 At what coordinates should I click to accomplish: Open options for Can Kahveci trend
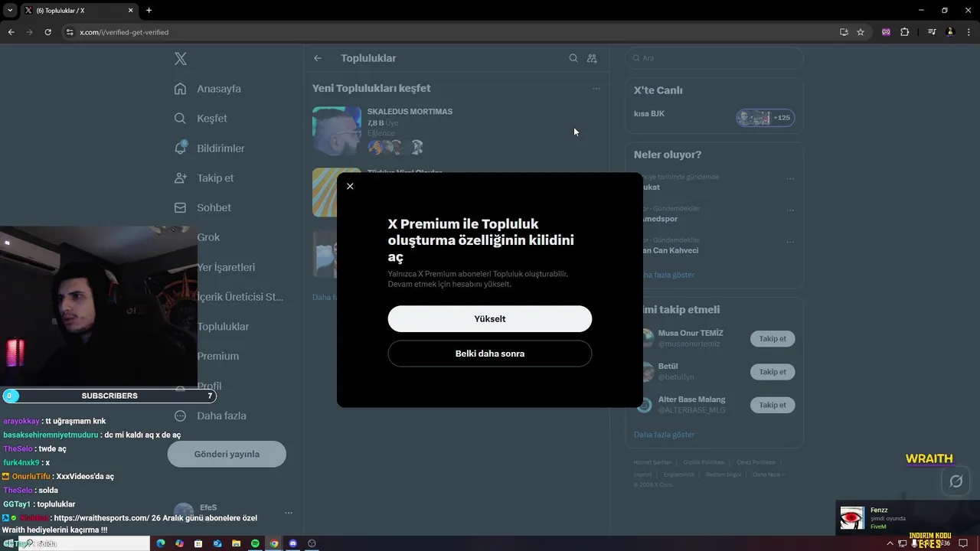click(x=790, y=243)
